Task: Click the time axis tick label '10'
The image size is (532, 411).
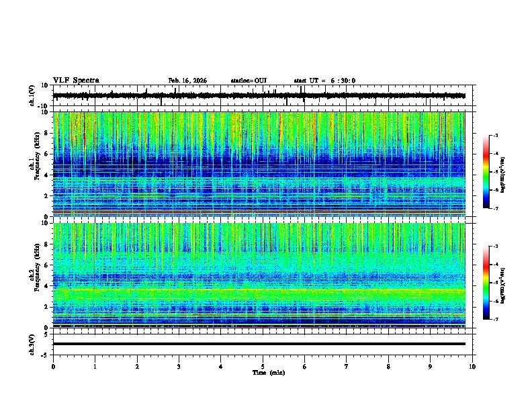Action: coord(472,367)
